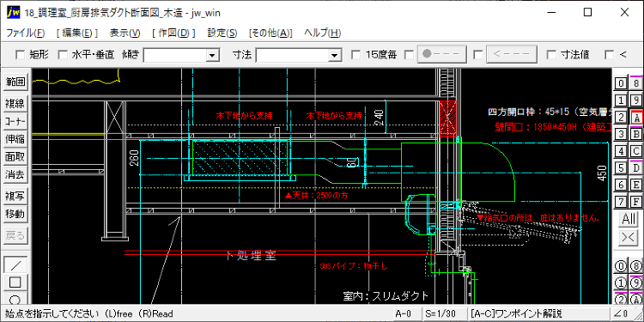
Task: Switch to layer 1 button
Action: coord(621,100)
